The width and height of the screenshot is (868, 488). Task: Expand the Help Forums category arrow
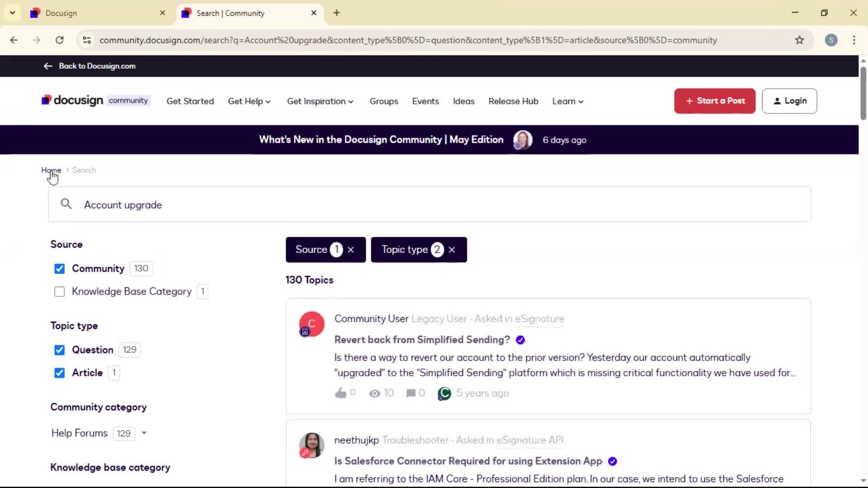pos(144,433)
